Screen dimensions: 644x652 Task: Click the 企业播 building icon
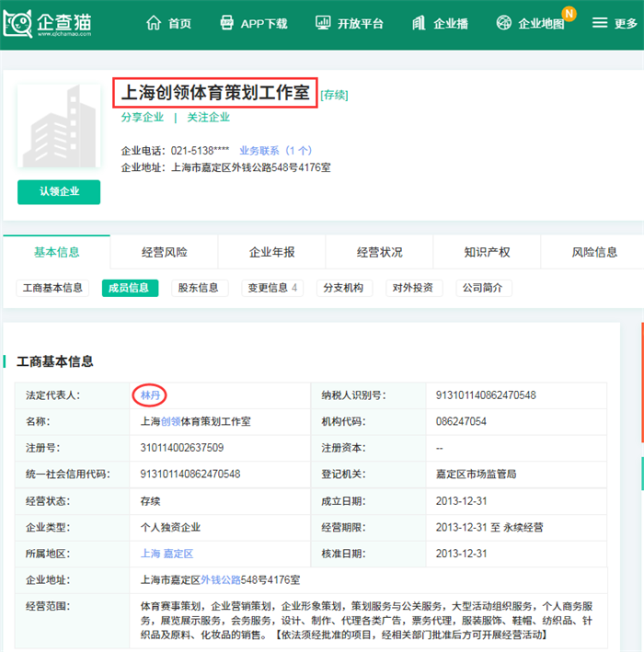pyautogui.click(x=419, y=23)
